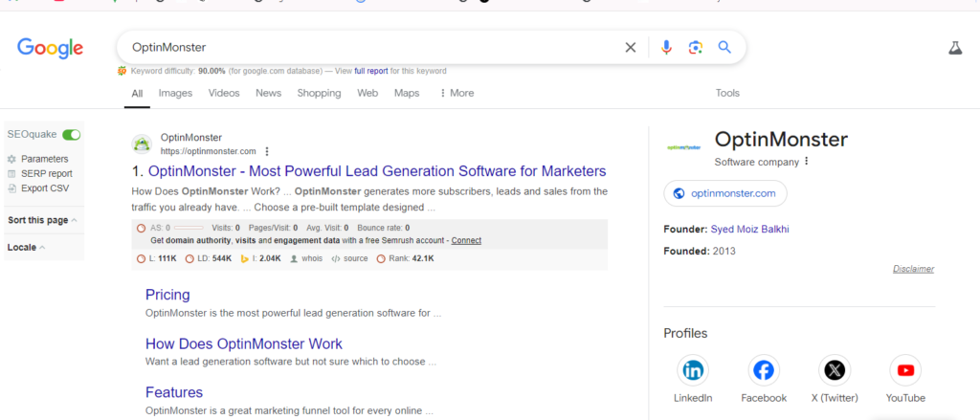
Task: Click SERP report link
Action: (x=46, y=174)
